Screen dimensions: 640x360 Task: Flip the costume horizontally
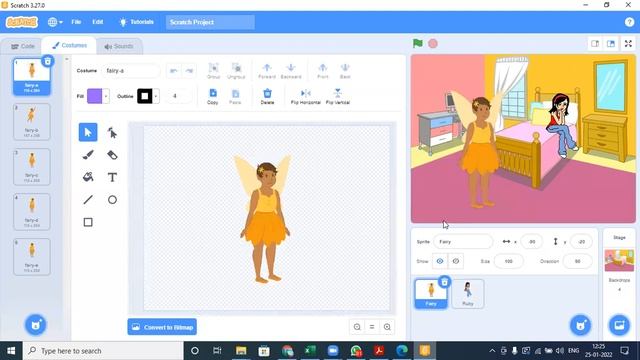[305, 97]
